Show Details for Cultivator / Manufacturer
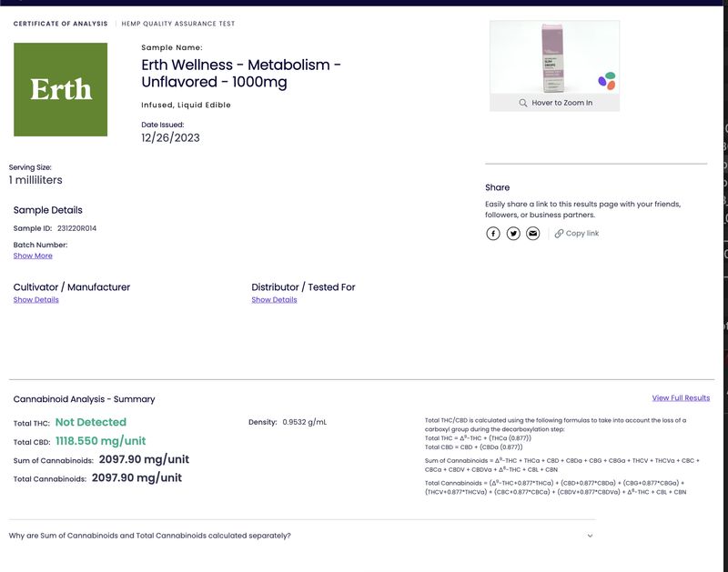Screen dimensions: 728x572 36,300
